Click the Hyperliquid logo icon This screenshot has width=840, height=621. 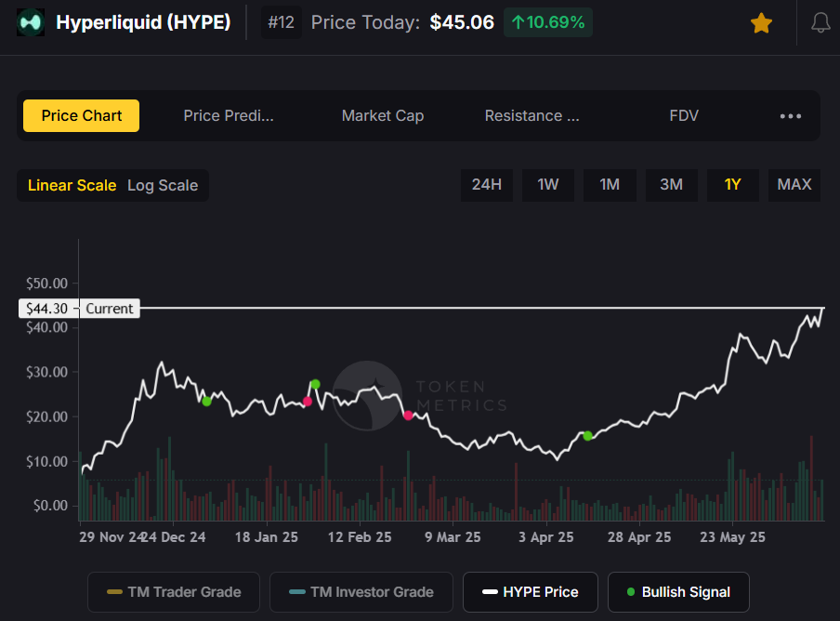pos(31,22)
